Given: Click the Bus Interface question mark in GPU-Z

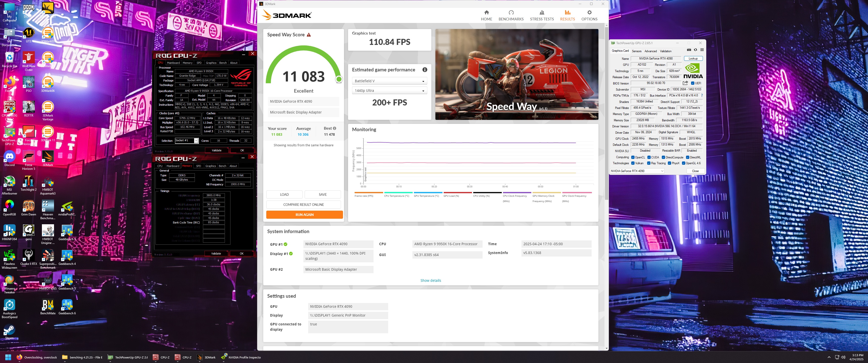Looking at the screenshot, I should tap(702, 95).
